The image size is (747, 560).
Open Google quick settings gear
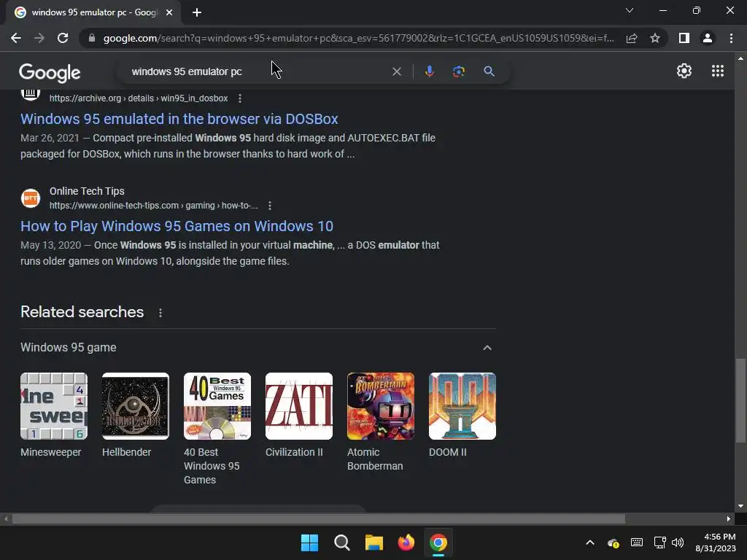click(x=684, y=71)
